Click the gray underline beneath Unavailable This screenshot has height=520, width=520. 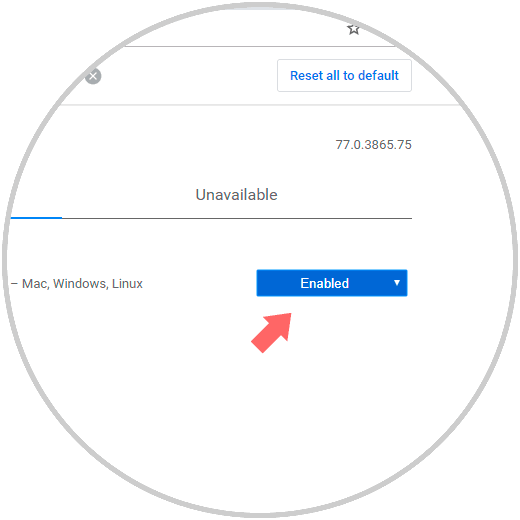(x=237, y=218)
